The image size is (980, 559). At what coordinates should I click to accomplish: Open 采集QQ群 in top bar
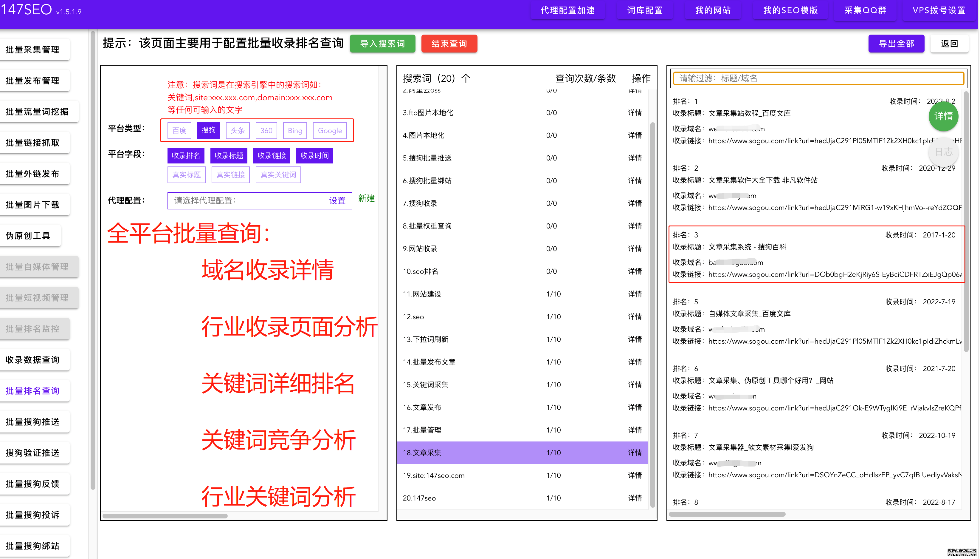865,10
